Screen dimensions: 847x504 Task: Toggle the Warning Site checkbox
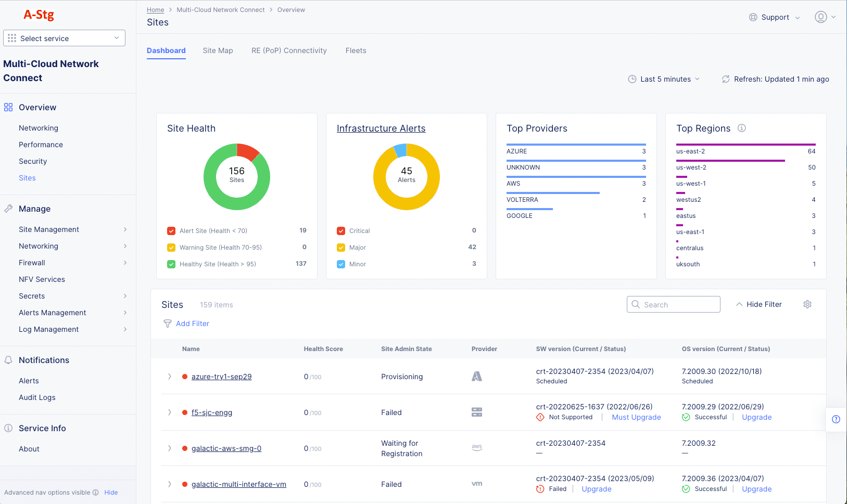pyautogui.click(x=171, y=248)
